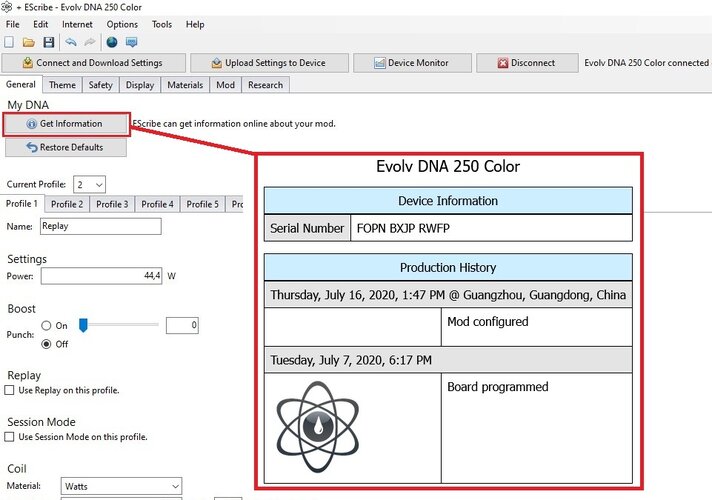Save settings with the floppy disk icon

point(49,42)
